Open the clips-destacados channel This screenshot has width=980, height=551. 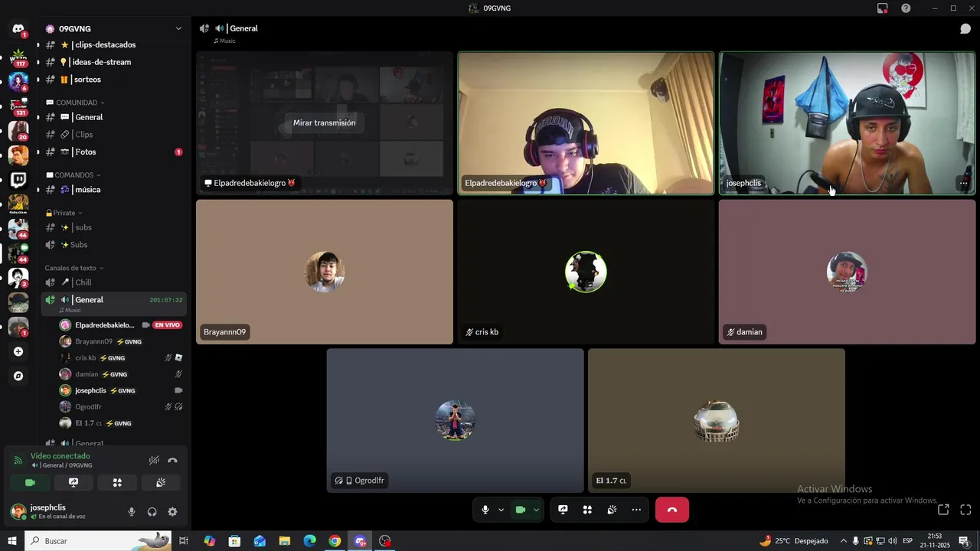(113, 45)
